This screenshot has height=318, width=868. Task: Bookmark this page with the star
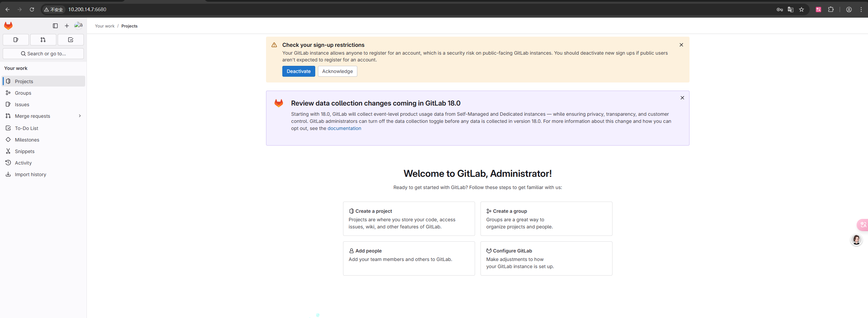click(801, 10)
